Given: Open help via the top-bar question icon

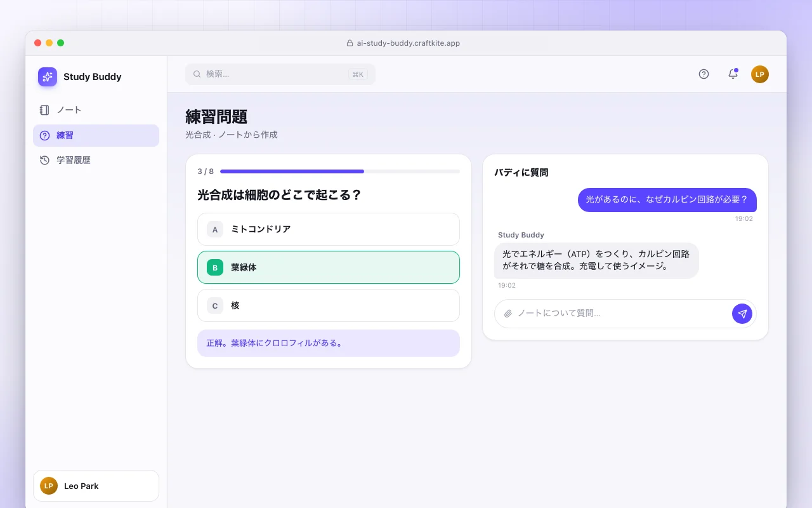Looking at the screenshot, I should tap(704, 74).
